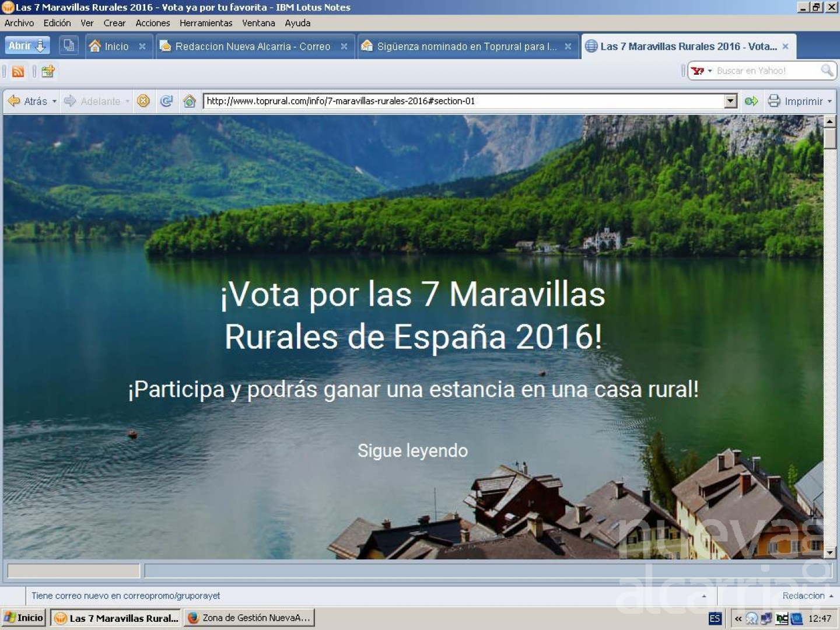Switch to Redaccion Nueva Alcarria - Correo tab
This screenshot has height=630, width=840.
(252, 46)
